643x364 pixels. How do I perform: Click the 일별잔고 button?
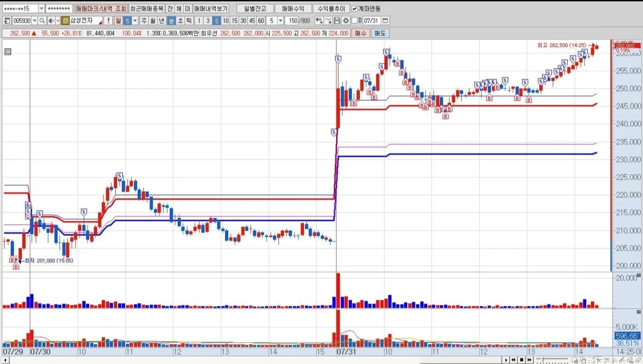(255, 8)
